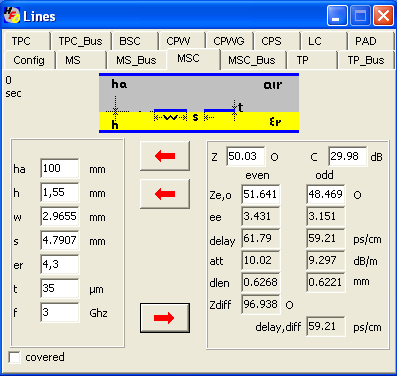Click the 'dlen' row label
The height and width of the screenshot is (376, 397).
pyautogui.click(x=220, y=283)
